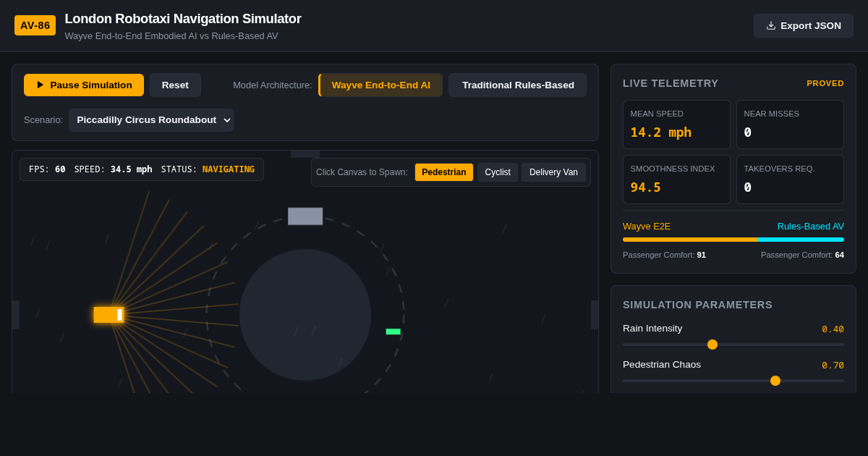Click the Pause Simulation button
The image size is (868, 456).
pos(84,85)
